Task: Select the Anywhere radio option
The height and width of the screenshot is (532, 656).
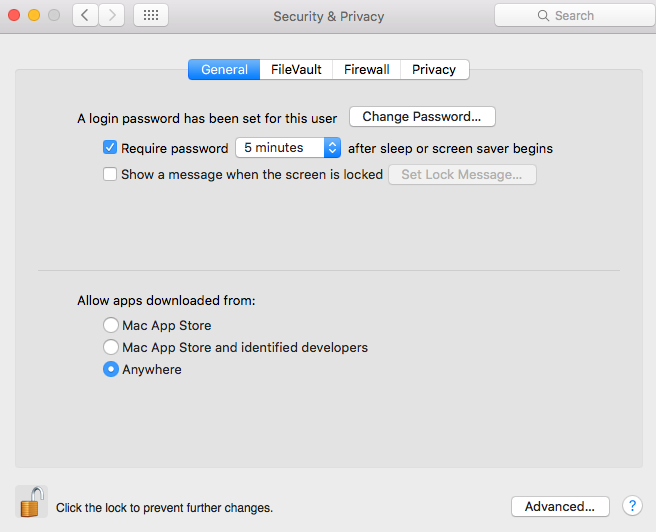Action: pyautogui.click(x=111, y=369)
